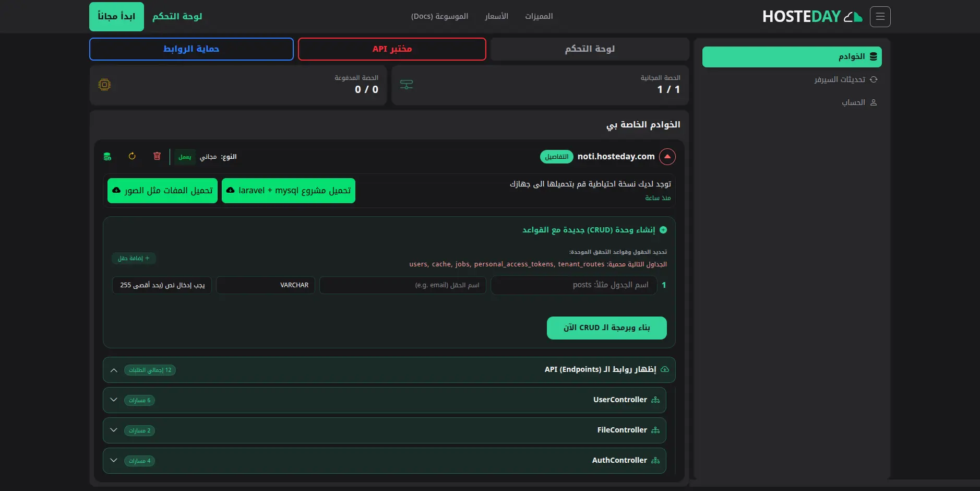Click the field name input (e.g. email)
This screenshot has width=980, height=491.
click(x=403, y=285)
